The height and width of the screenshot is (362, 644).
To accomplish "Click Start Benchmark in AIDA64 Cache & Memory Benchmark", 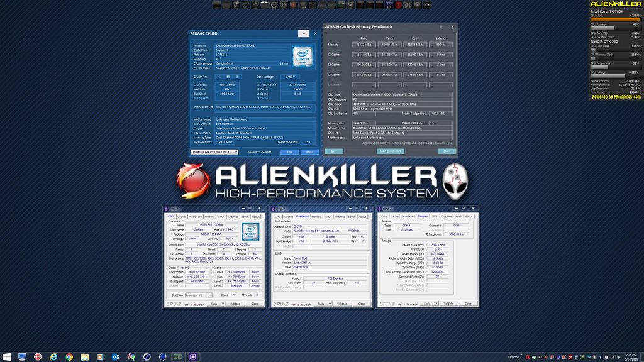I will 391,151.
